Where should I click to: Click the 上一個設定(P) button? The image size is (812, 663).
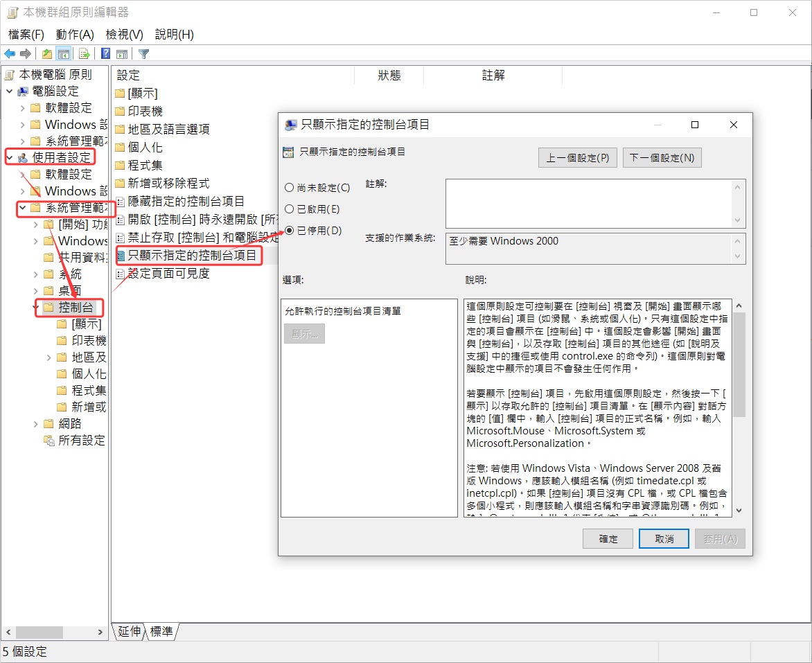click(x=577, y=158)
